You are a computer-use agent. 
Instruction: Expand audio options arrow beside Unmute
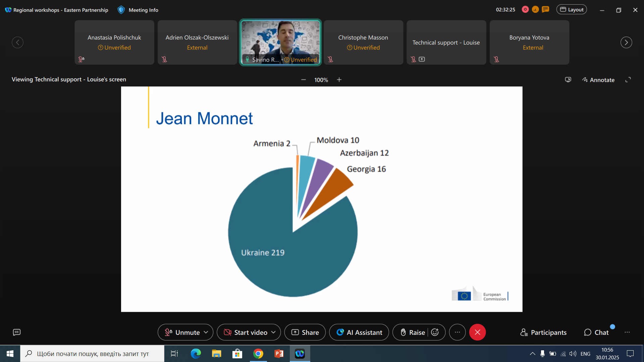[x=206, y=332]
